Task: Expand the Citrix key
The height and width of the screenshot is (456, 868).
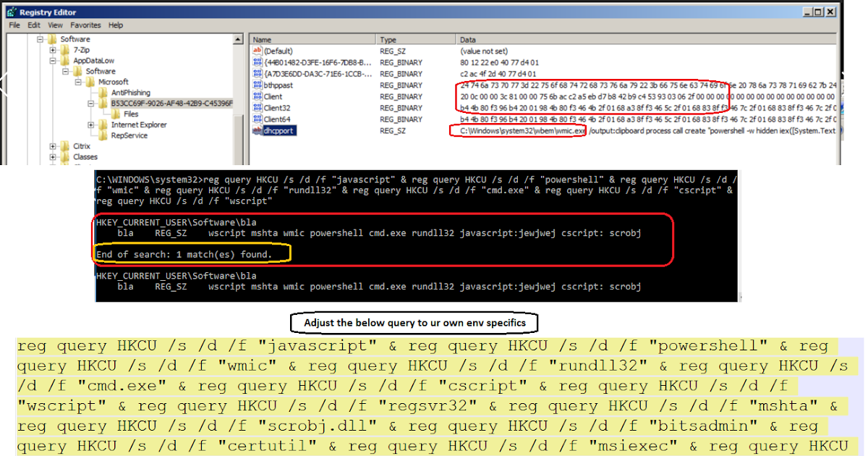Action: [x=54, y=146]
